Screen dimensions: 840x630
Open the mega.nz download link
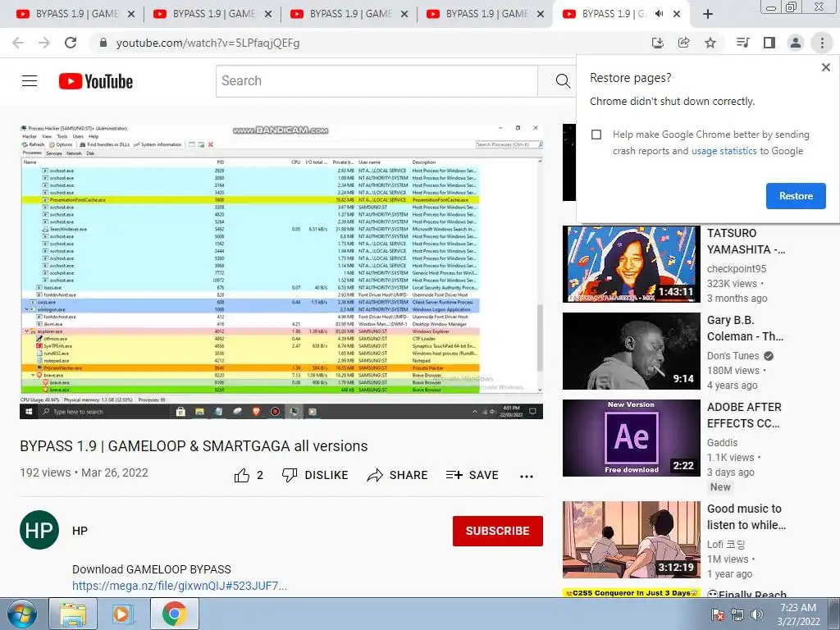(180, 586)
